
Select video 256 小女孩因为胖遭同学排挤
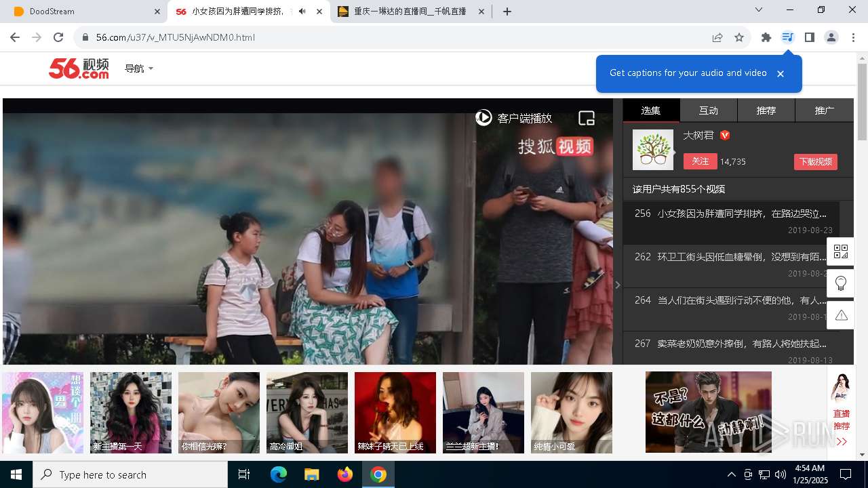coord(731,222)
